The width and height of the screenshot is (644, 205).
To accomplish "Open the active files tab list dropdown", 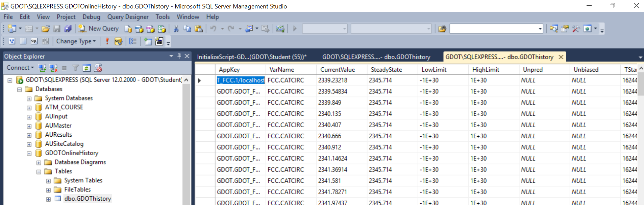I will tap(640, 57).
